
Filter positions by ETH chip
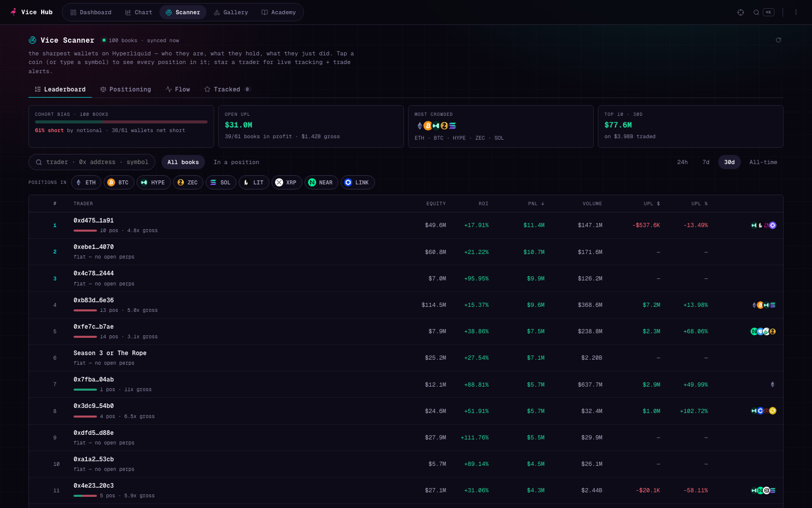click(x=86, y=182)
